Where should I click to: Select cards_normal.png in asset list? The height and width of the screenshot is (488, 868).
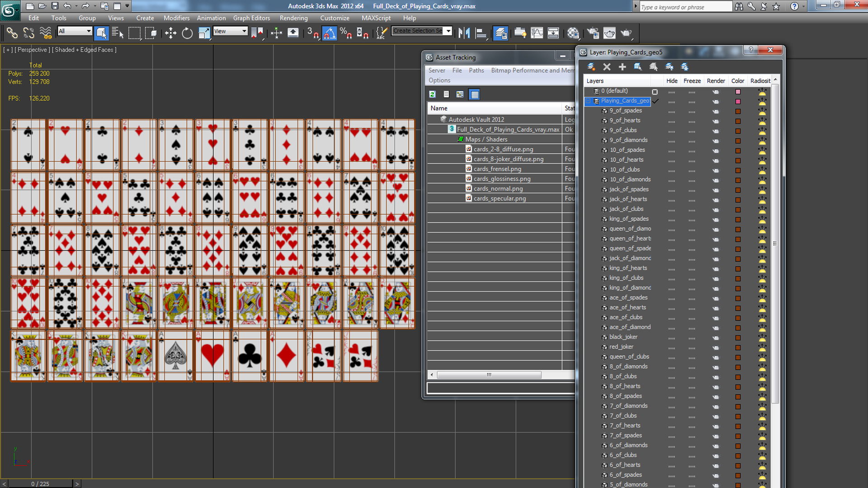tap(498, 188)
